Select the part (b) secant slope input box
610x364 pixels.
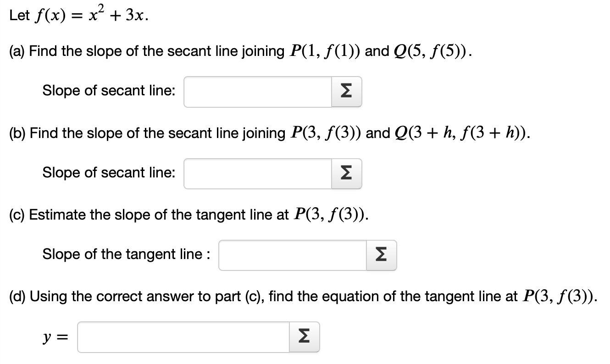pos(257,173)
